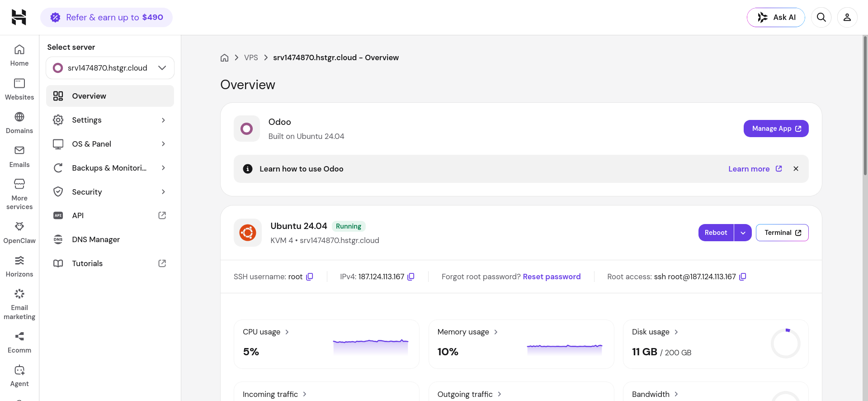The height and width of the screenshot is (401, 868).
Task: Open Tutorials menu item
Action: [110, 263]
